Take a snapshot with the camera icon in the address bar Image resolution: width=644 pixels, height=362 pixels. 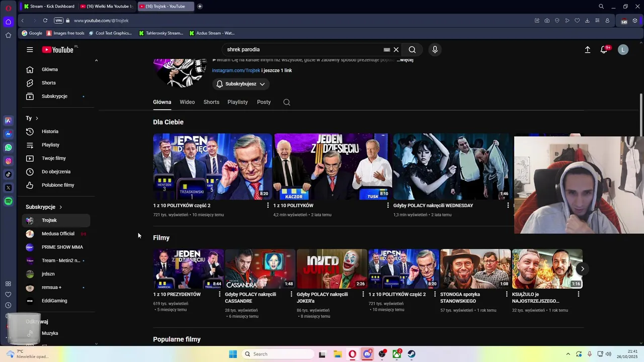pyautogui.click(x=547, y=21)
